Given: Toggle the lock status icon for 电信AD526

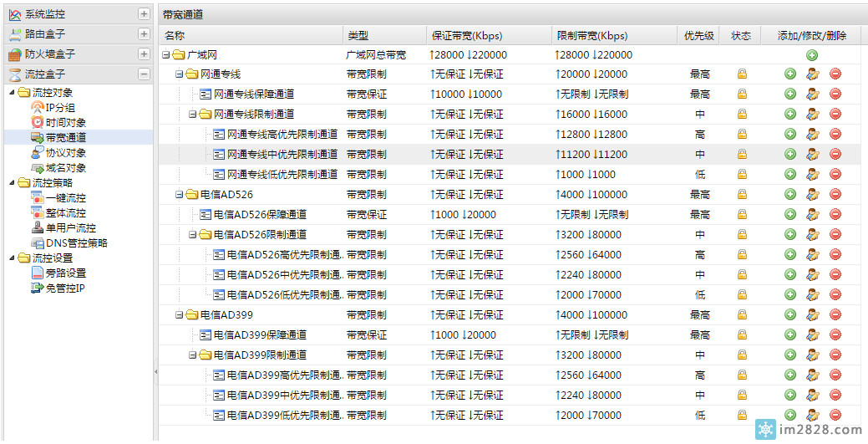Looking at the screenshot, I should pos(742,195).
